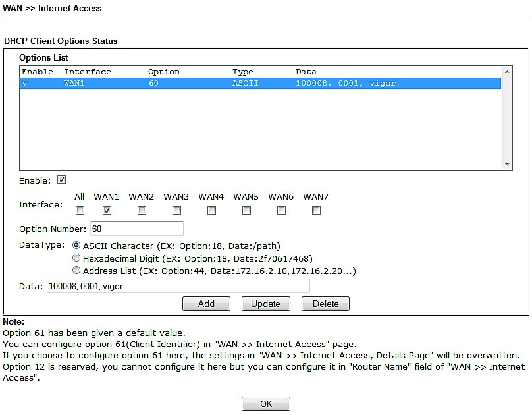Select the Address List data type
The width and height of the screenshot is (532, 415).
[76, 270]
